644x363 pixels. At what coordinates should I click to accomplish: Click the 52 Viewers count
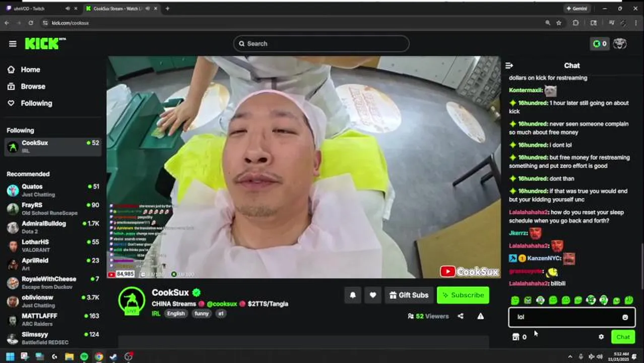428,316
